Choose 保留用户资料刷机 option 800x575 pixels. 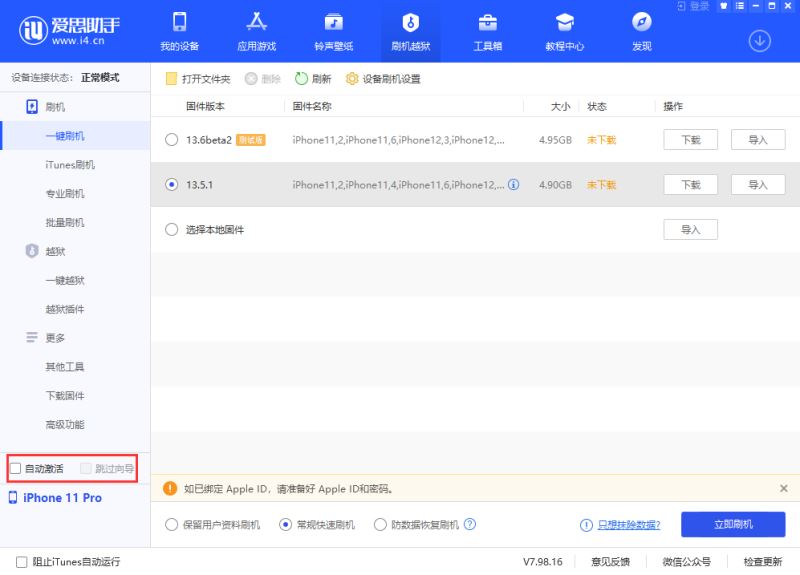171,524
